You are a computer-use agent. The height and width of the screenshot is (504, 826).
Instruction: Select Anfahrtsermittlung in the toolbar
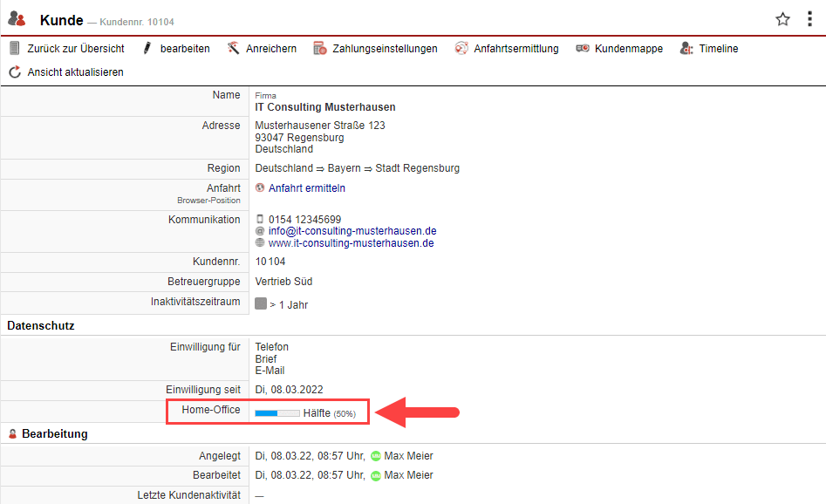[x=506, y=49]
